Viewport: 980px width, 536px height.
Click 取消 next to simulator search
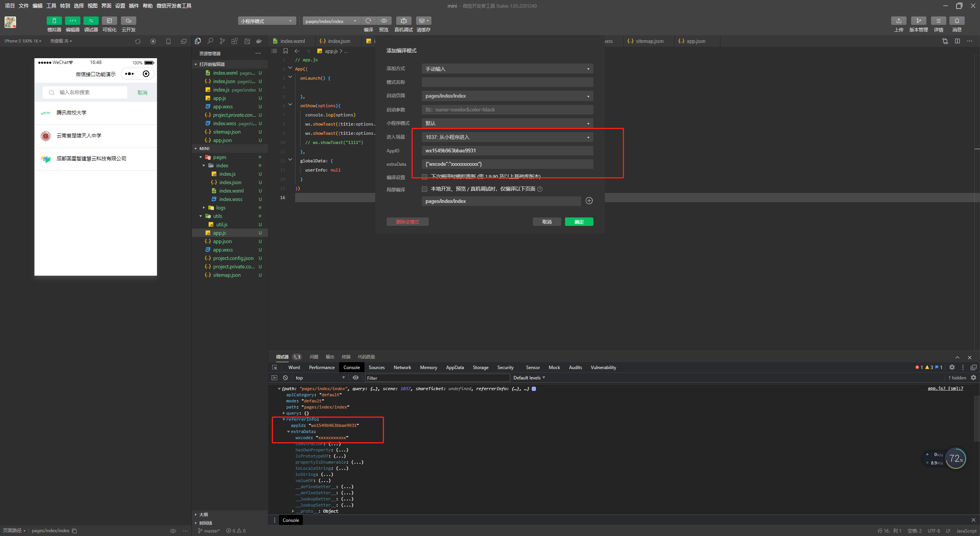(x=142, y=93)
